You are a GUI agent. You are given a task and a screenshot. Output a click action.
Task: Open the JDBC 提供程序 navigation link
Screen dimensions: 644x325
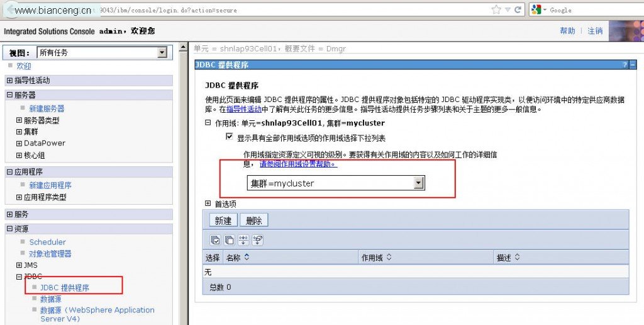tap(65, 288)
